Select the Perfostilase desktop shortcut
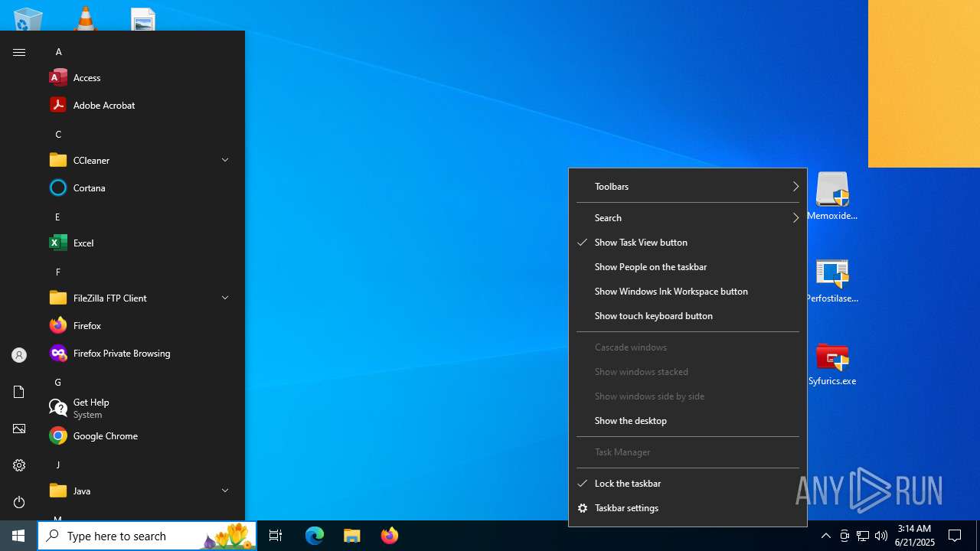The height and width of the screenshot is (551, 980). [x=832, y=281]
